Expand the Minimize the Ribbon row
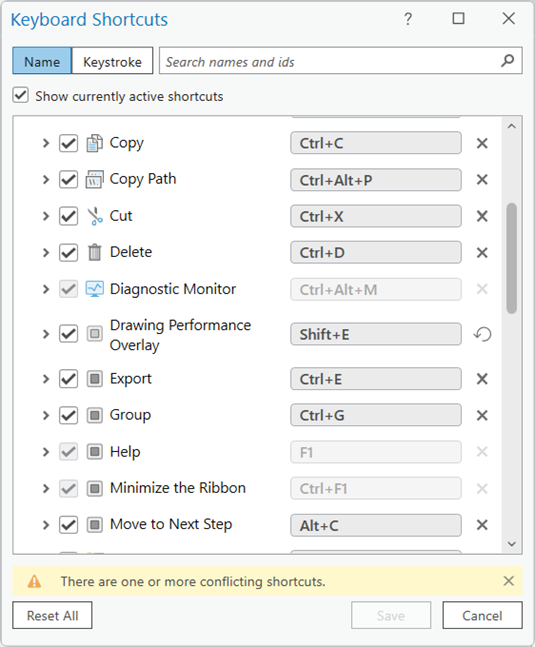Viewport: 535px width, 647px height. [46, 489]
